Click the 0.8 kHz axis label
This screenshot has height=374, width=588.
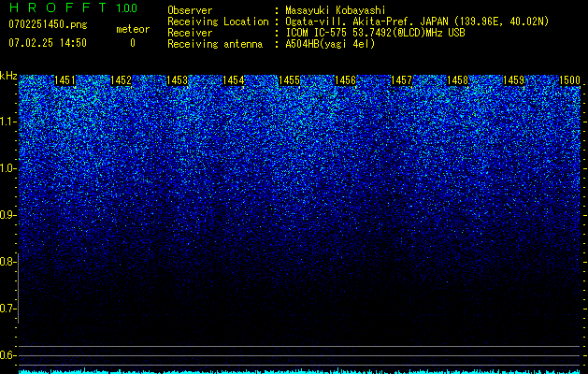click(x=7, y=262)
